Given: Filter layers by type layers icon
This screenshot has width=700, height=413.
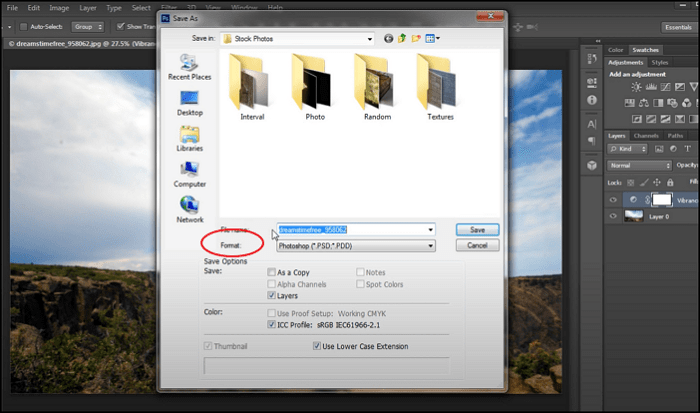Looking at the screenshot, I should pyautogui.click(x=688, y=149).
